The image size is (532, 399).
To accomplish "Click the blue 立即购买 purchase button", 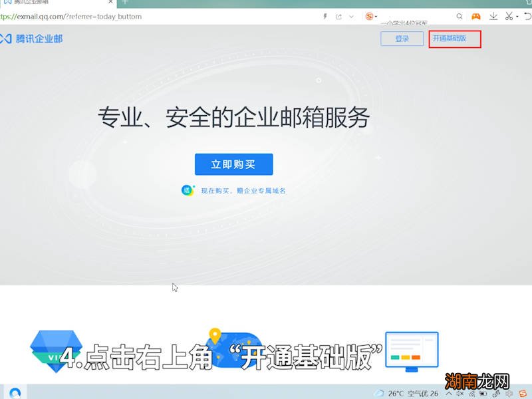I will point(233,164).
